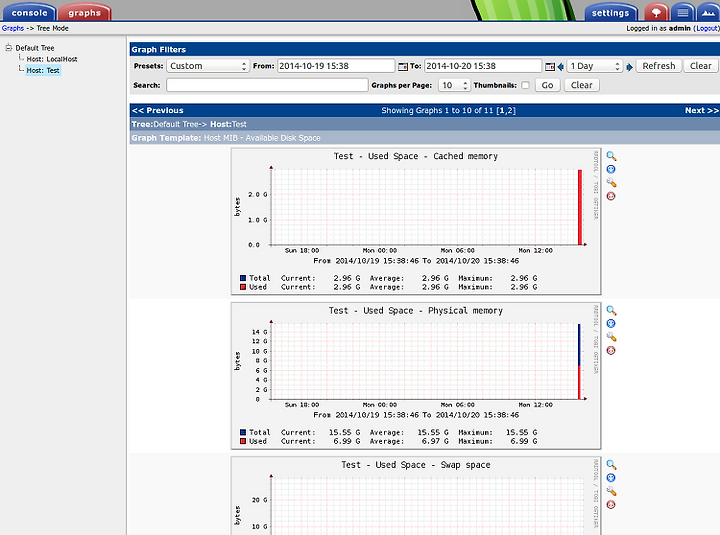Screen dimensions: 720x535
Task: Click red Used legend swatch in Physical memory graph
Action: 243,441
